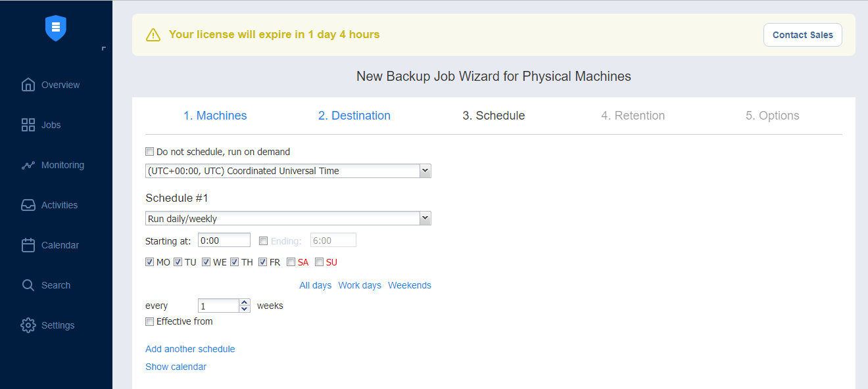Increase the every weeks value with the up arrow
Screen dimensions: 868x389
pyautogui.click(x=245, y=302)
